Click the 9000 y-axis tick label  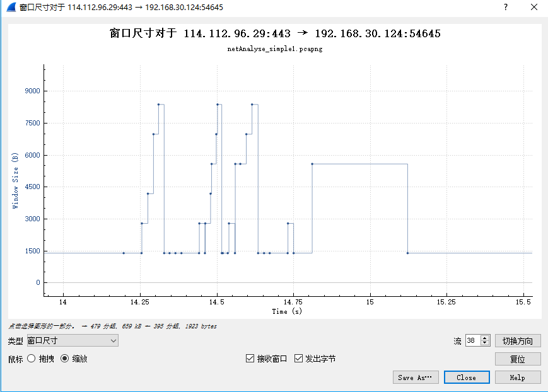pos(32,91)
